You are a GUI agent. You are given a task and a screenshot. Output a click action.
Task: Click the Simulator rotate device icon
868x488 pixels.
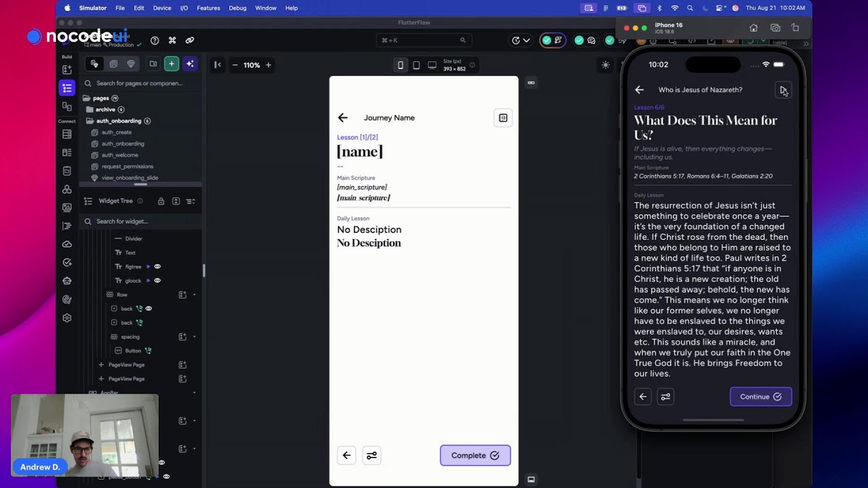click(795, 28)
